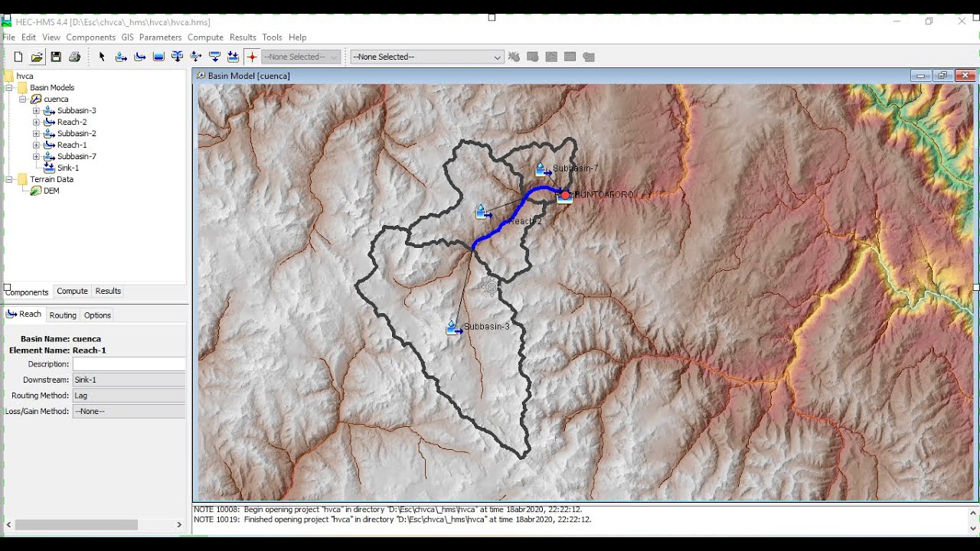980x551 pixels.
Task: Open the Components menu
Action: coord(90,37)
